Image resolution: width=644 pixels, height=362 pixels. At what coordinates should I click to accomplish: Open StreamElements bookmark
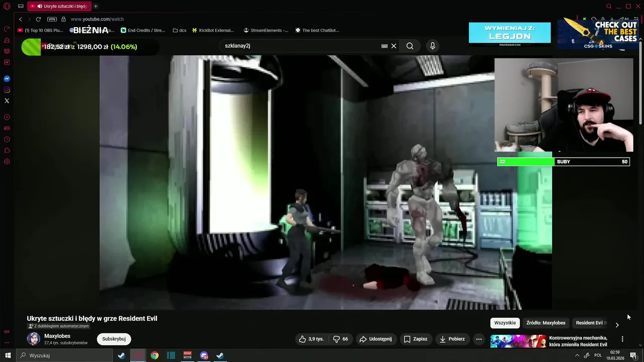click(x=266, y=30)
